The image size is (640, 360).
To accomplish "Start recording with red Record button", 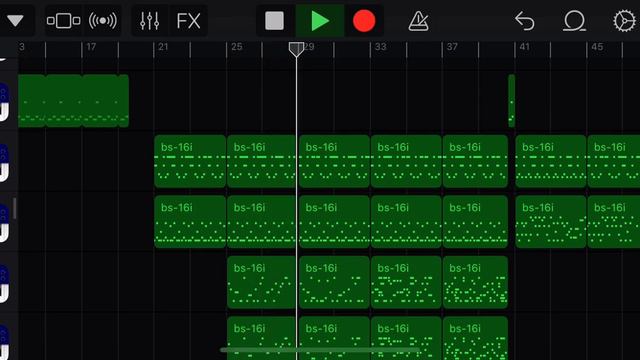I will 364,20.
